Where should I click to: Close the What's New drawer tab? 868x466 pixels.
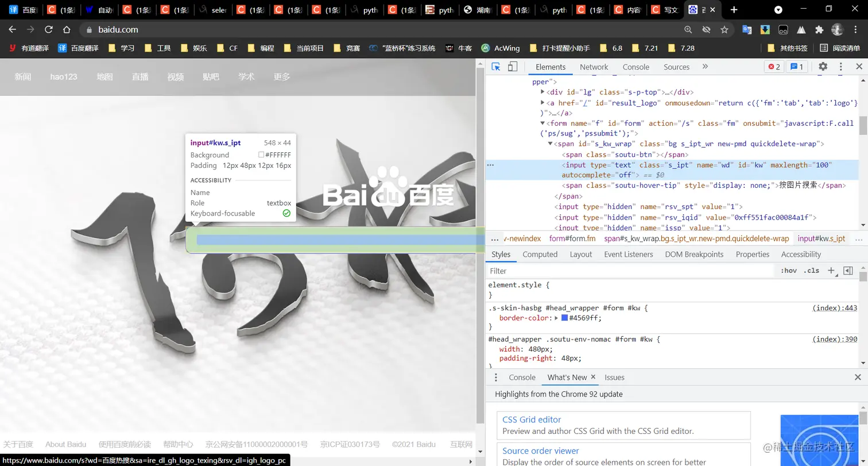593,377
